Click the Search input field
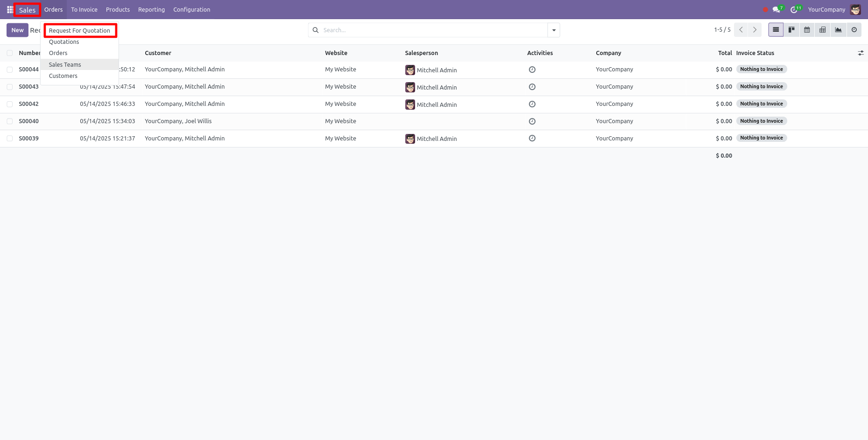This screenshot has height=440, width=868. tap(434, 30)
